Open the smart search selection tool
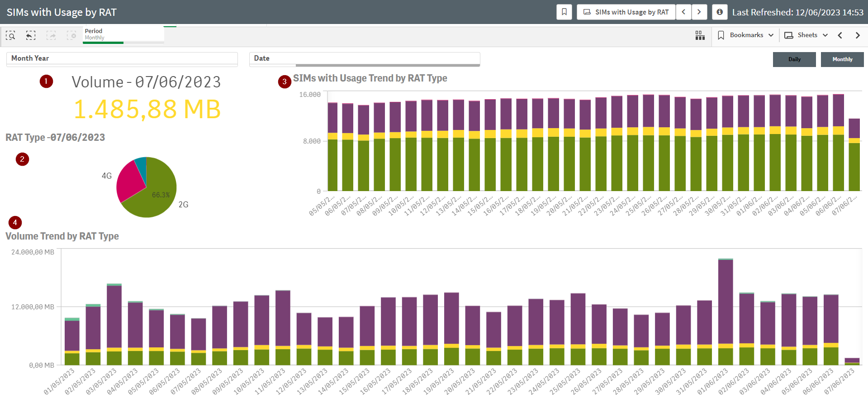 click(x=10, y=35)
